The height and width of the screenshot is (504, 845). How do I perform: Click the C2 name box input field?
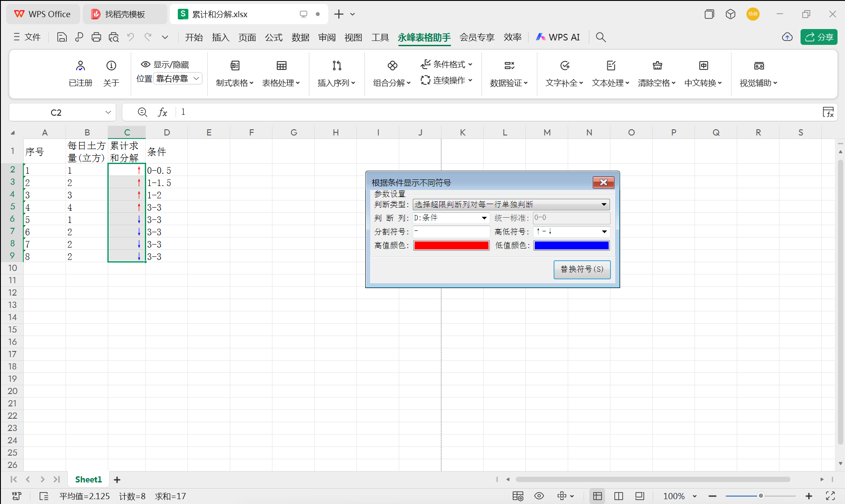pos(57,112)
